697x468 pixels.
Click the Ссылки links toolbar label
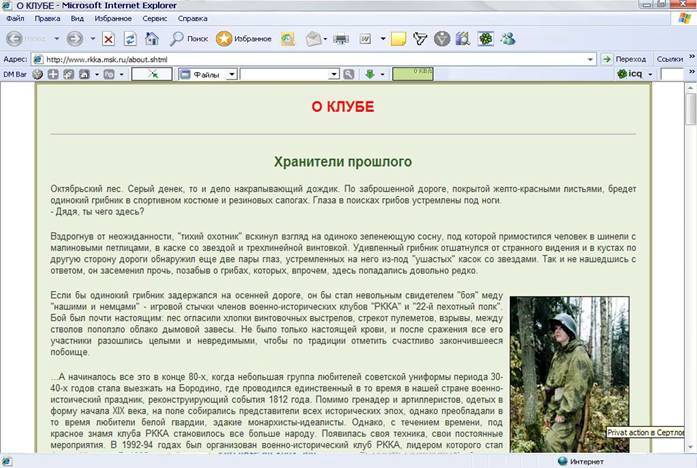669,59
